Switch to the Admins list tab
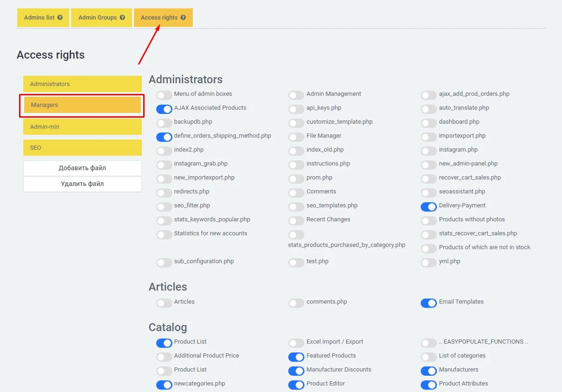Viewport: 562px width, 392px height. point(40,17)
